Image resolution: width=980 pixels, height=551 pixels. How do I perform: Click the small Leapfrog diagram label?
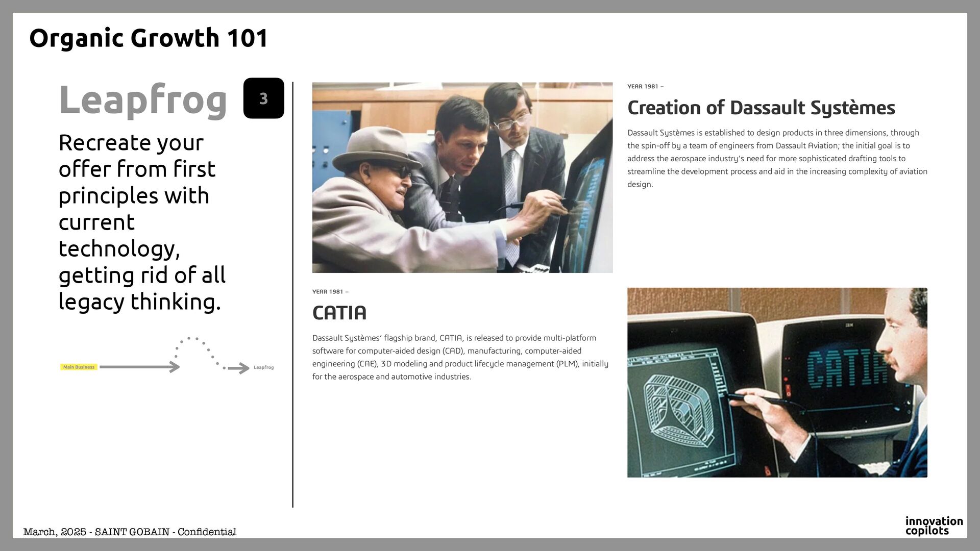click(x=263, y=367)
